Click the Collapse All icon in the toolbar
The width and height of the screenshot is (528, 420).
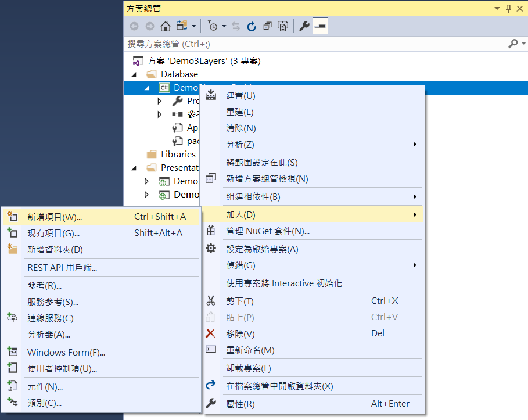[x=267, y=26]
